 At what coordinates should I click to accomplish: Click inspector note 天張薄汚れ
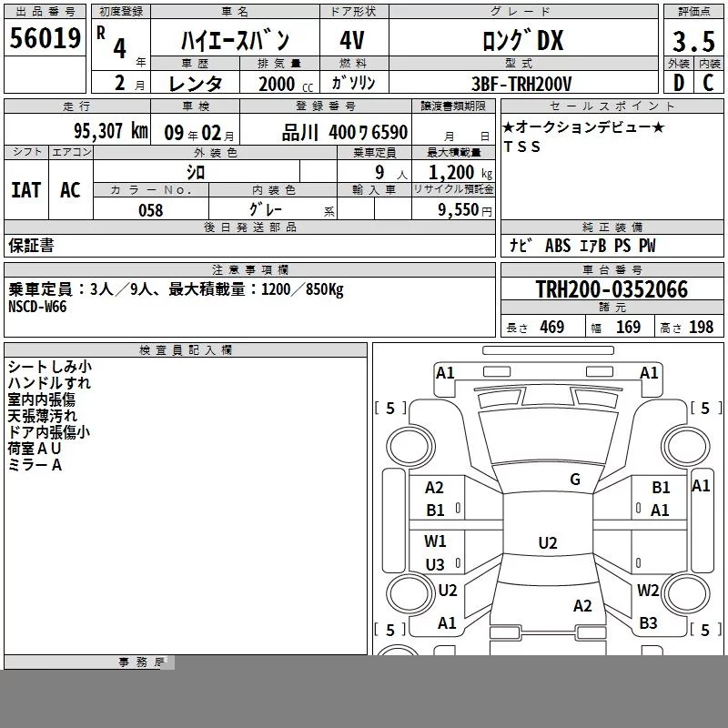coord(42,416)
